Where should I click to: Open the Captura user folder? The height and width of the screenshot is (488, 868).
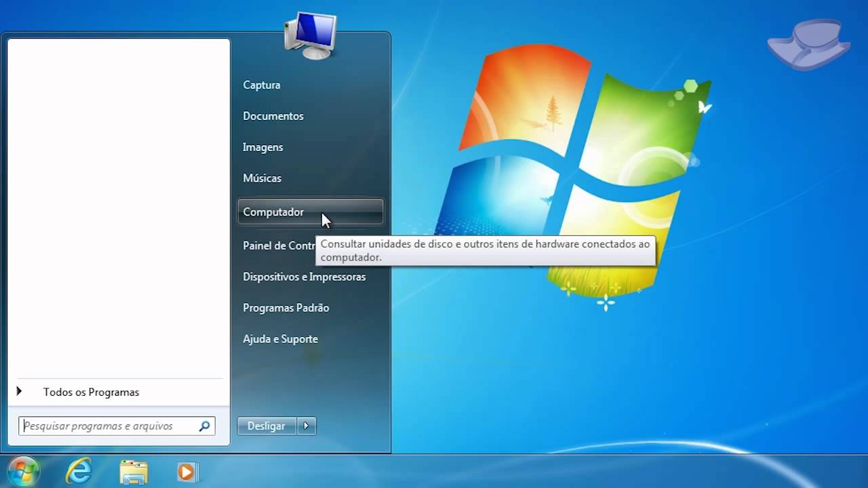click(262, 85)
